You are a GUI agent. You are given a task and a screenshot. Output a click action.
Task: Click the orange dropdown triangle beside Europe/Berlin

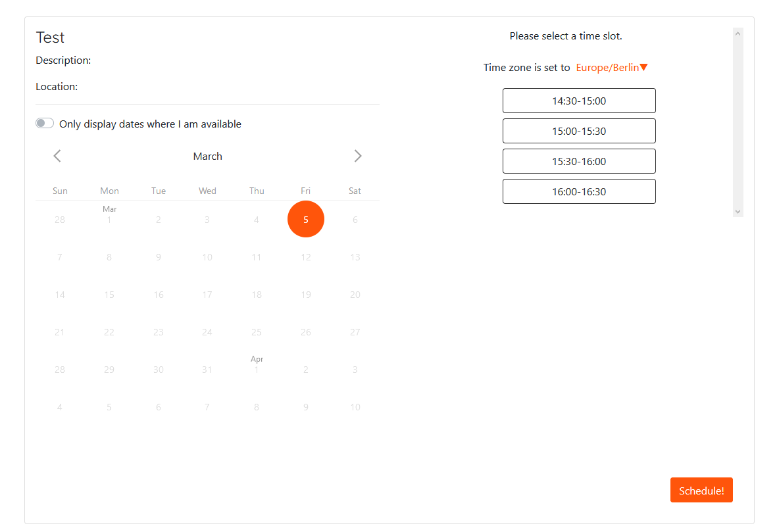tap(643, 67)
